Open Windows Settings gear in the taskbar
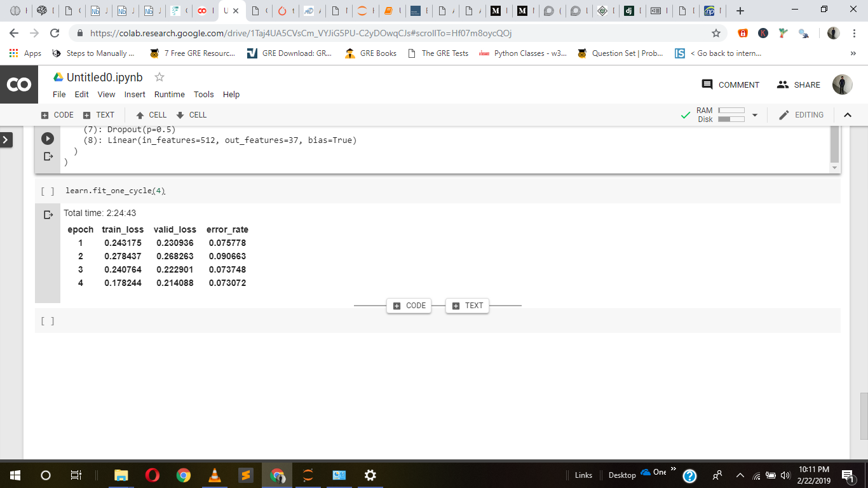 (x=370, y=475)
